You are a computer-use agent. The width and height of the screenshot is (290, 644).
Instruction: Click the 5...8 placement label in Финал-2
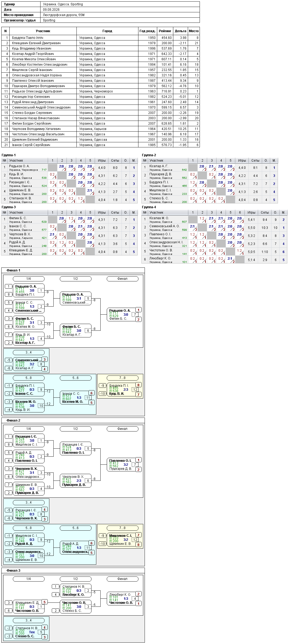pyautogui.click(x=28, y=528)
